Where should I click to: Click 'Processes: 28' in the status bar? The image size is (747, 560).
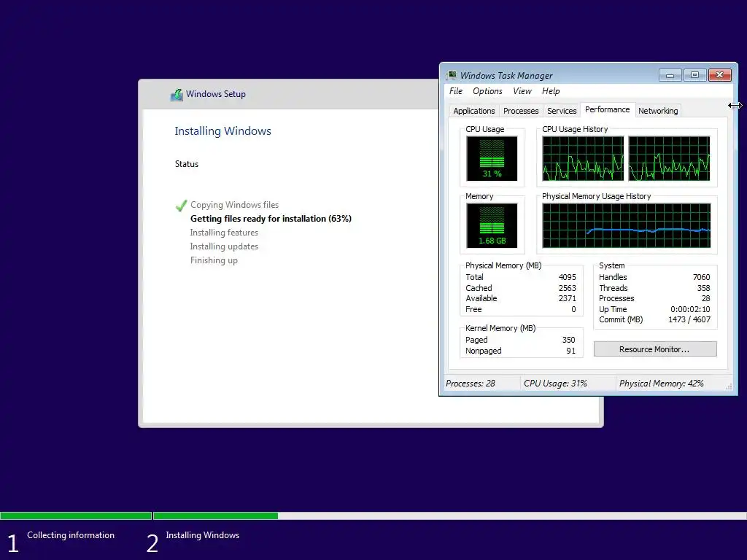pos(471,384)
